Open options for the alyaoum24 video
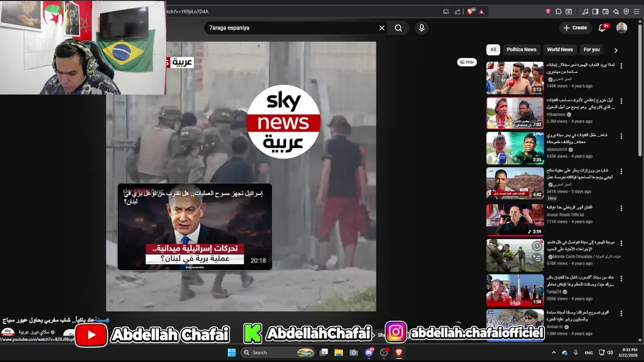644x362 pixels. pos(621,136)
